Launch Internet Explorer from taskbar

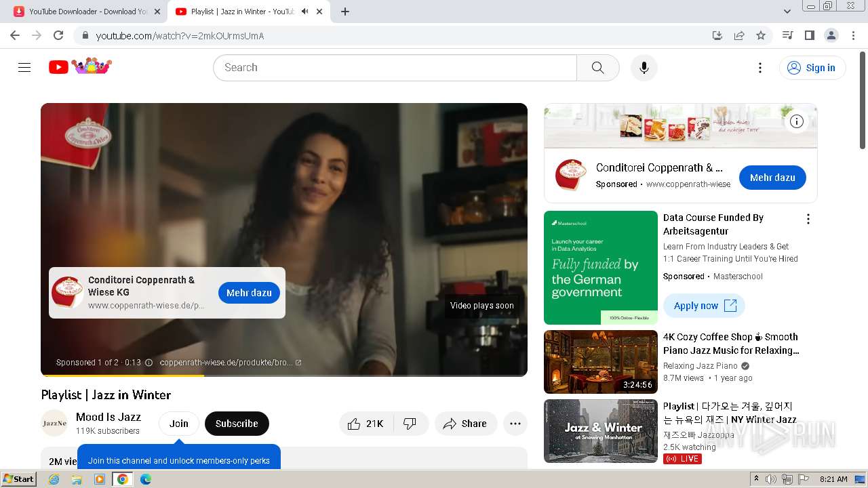[54, 479]
